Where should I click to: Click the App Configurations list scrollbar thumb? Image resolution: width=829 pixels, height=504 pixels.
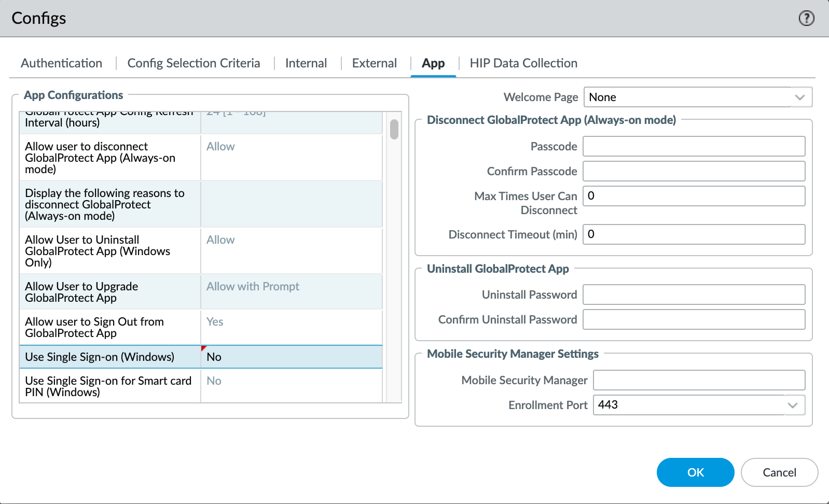click(394, 129)
